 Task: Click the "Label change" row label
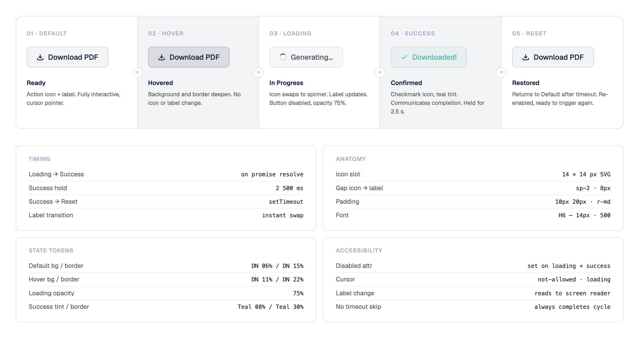[355, 293]
